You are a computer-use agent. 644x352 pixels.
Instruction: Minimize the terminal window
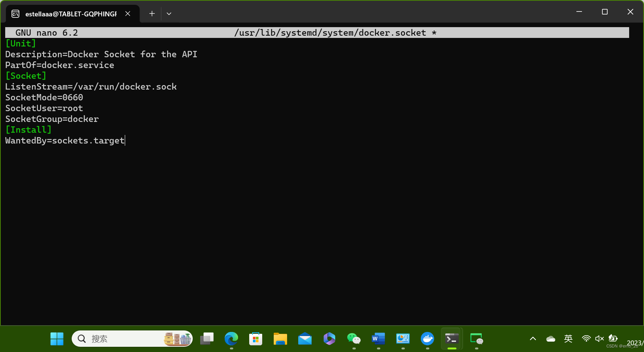(579, 12)
